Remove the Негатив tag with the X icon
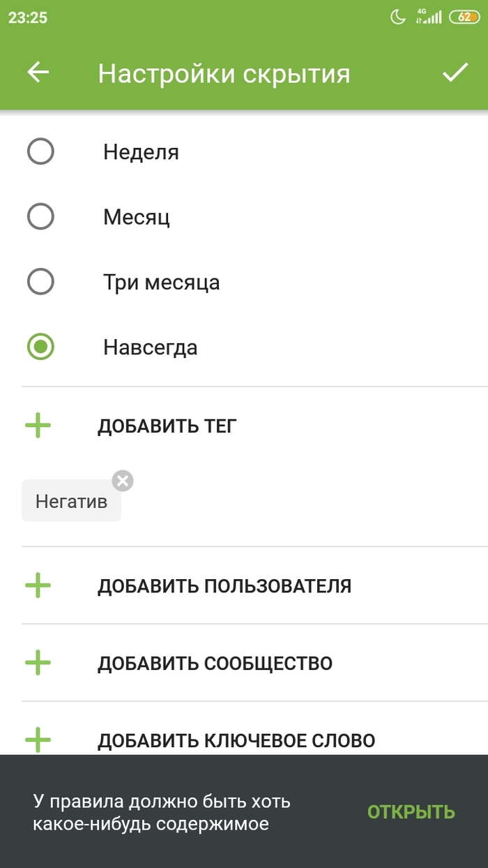Image resolution: width=488 pixels, height=868 pixels. 122,479
